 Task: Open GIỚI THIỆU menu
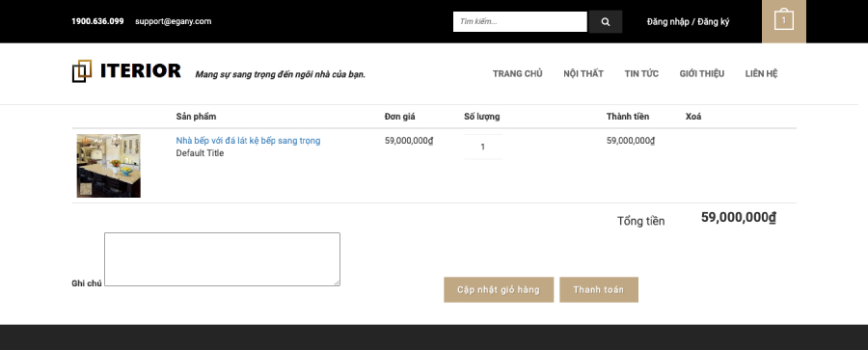click(702, 73)
